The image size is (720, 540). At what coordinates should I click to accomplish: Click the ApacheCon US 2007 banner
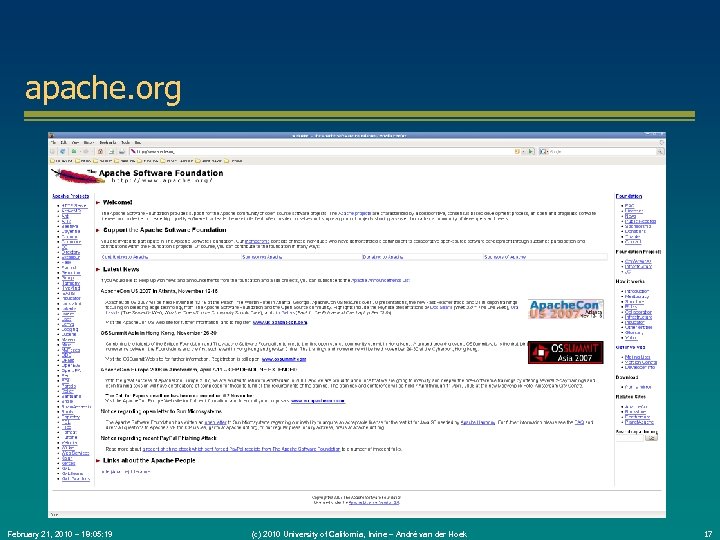click(x=566, y=309)
